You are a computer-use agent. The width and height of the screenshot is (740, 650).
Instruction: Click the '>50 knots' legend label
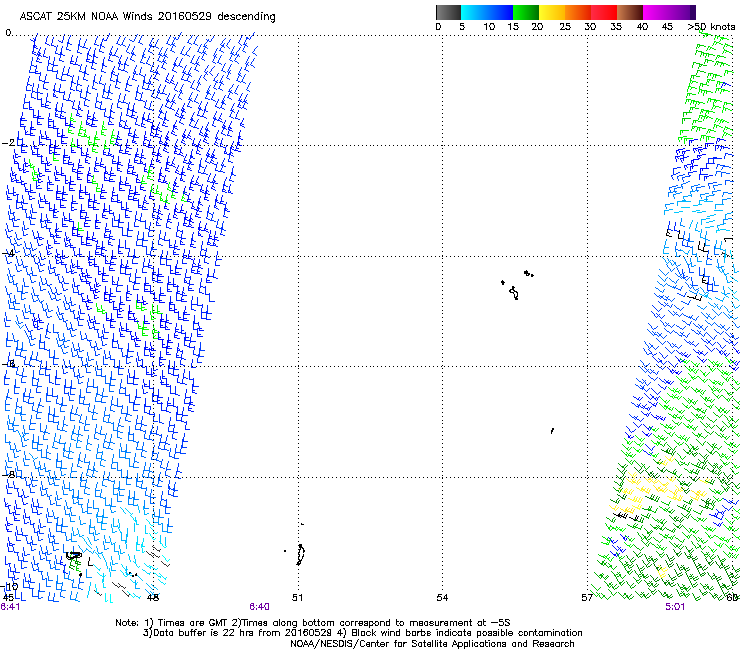tap(711, 26)
